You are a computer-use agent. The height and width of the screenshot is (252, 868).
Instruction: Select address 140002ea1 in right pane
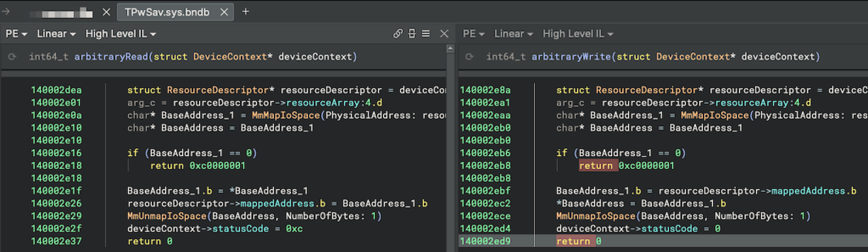pyautogui.click(x=485, y=102)
